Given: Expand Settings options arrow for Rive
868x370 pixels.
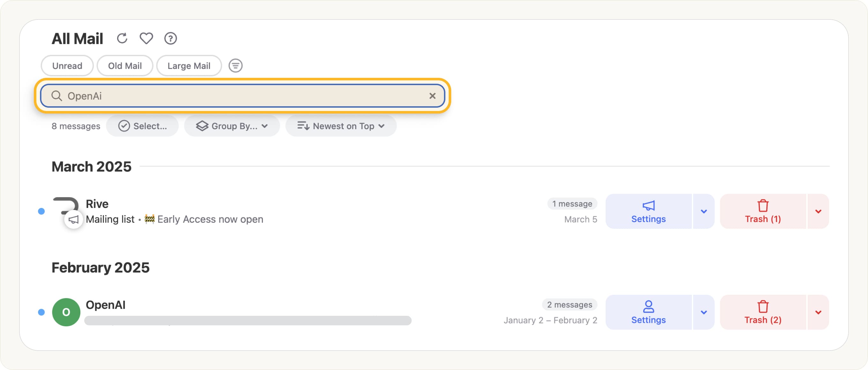Looking at the screenshot, I should coord(704,211).
